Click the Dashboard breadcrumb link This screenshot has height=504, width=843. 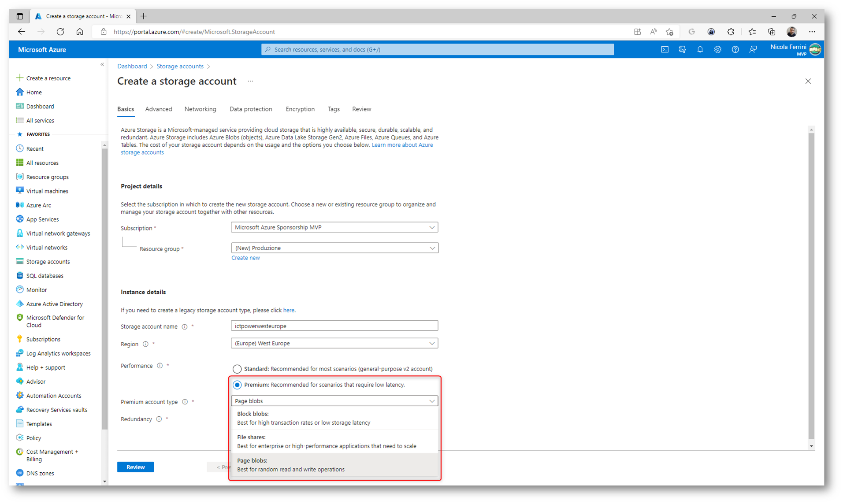coord(132,66)
